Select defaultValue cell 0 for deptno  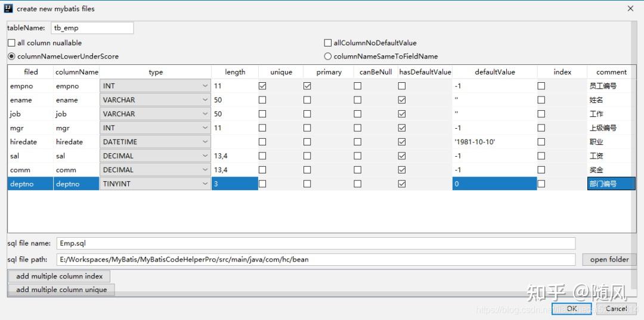[494, 184]
